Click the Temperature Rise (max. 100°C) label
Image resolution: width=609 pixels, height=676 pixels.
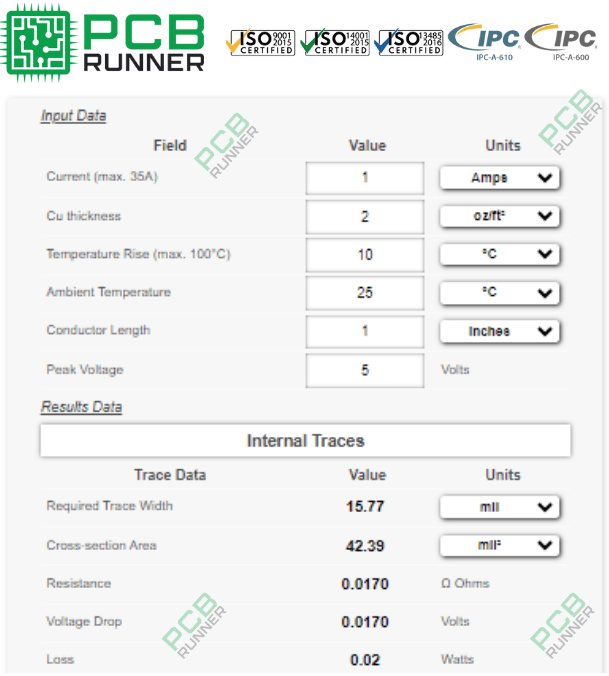pos(138,254)
